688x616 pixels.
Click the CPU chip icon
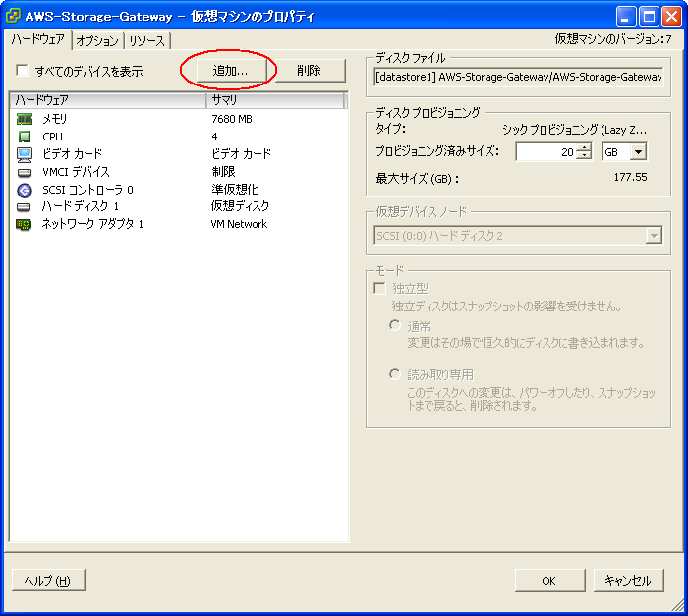(x=25, y=137)
